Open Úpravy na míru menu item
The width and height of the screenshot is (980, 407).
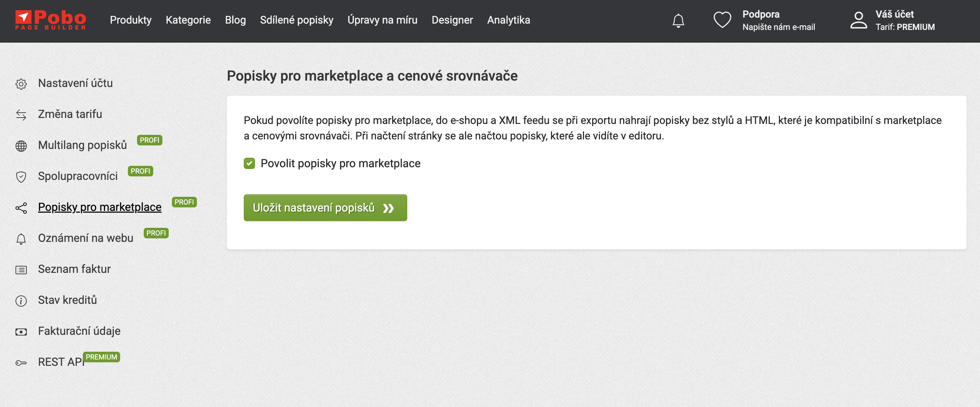pyautogui.click(x=382, y=20)
